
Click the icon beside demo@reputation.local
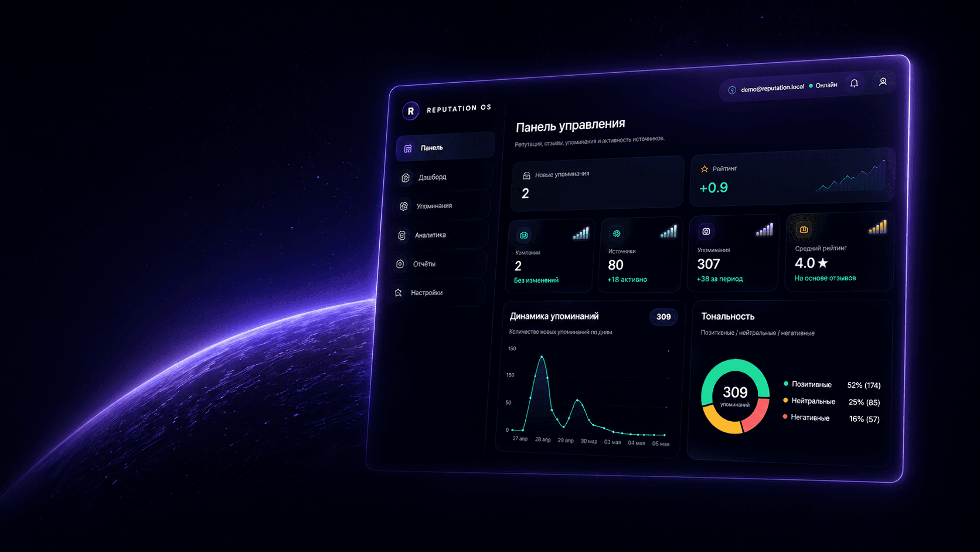(x=732, y=90)
